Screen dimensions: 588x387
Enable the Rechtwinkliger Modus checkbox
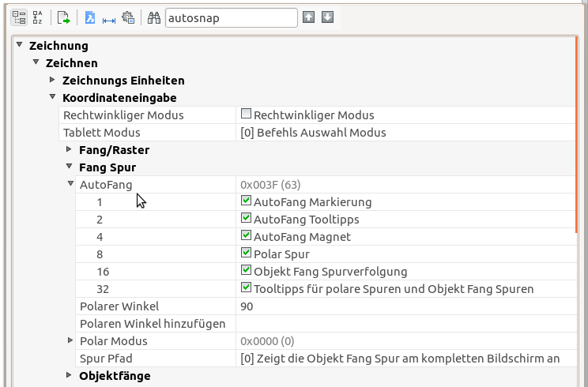point(246,115)
